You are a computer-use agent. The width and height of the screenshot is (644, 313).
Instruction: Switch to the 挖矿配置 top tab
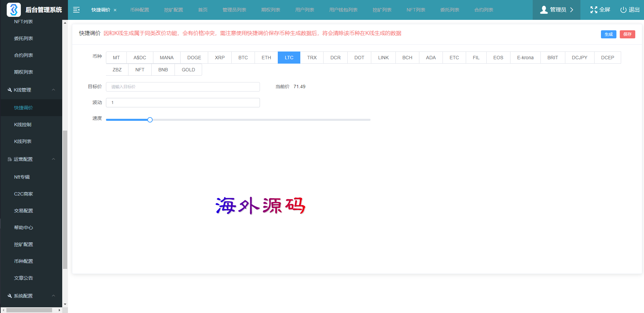(174, 10)
